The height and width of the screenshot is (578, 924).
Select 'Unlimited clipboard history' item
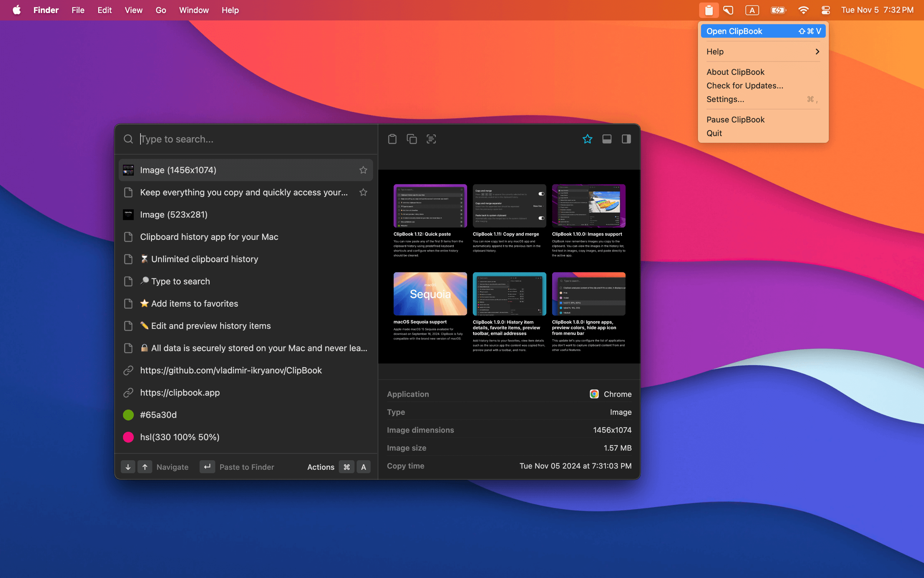[x=246, y=259]
